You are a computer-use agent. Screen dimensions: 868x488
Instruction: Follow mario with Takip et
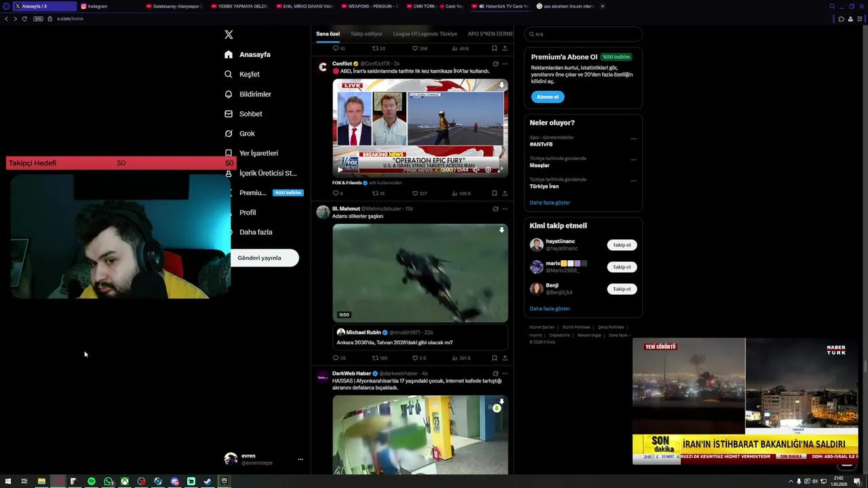pyautogui.click(x=622, y=267)
